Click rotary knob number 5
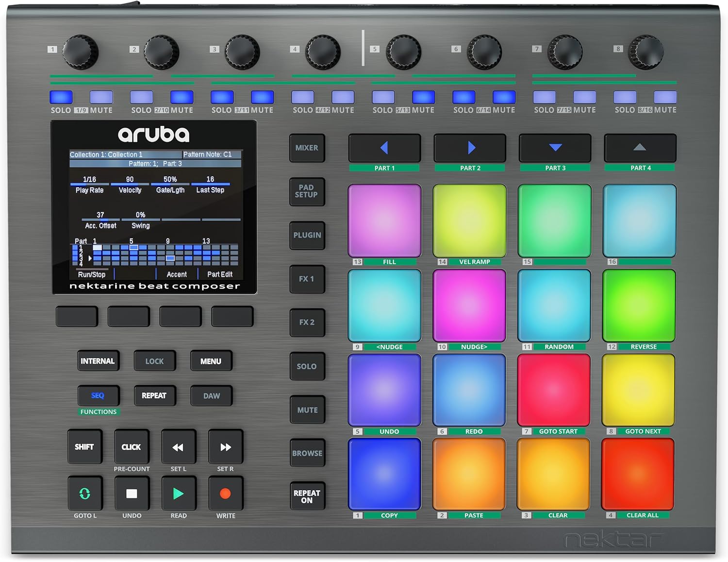The width and height of the screenshot is (728, 562). pos(403,52)
